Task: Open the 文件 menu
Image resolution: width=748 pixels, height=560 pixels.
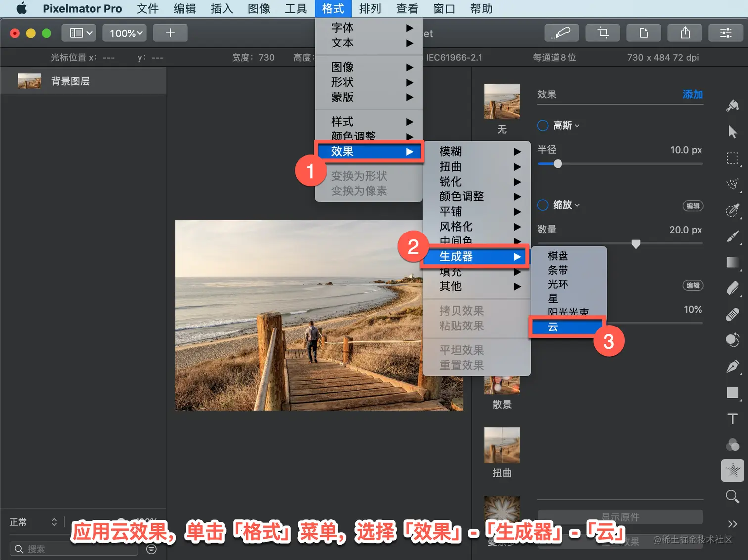Action: coord(147,8)
